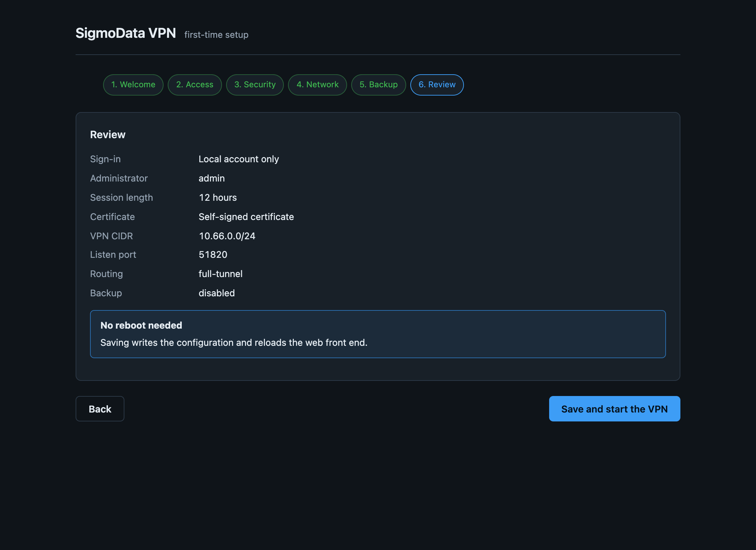Click Save and start the VPN
The width and height of the screenshot is (756, 550).
click(615, 409)
